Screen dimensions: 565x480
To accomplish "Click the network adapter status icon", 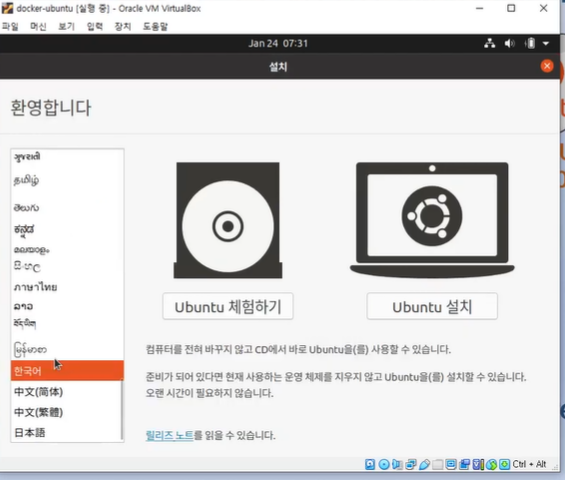I will [x=410, y=464].
